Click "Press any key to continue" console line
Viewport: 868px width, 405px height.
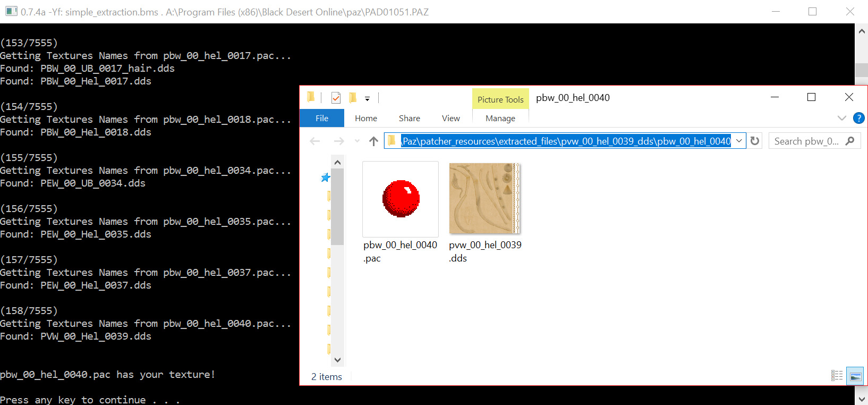(x=90, y=400)
